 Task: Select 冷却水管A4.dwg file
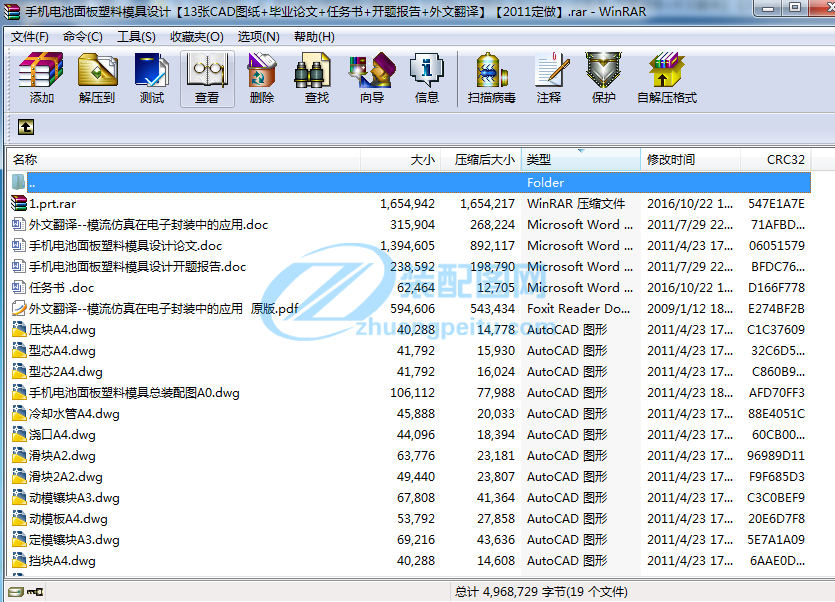(74, 414)
